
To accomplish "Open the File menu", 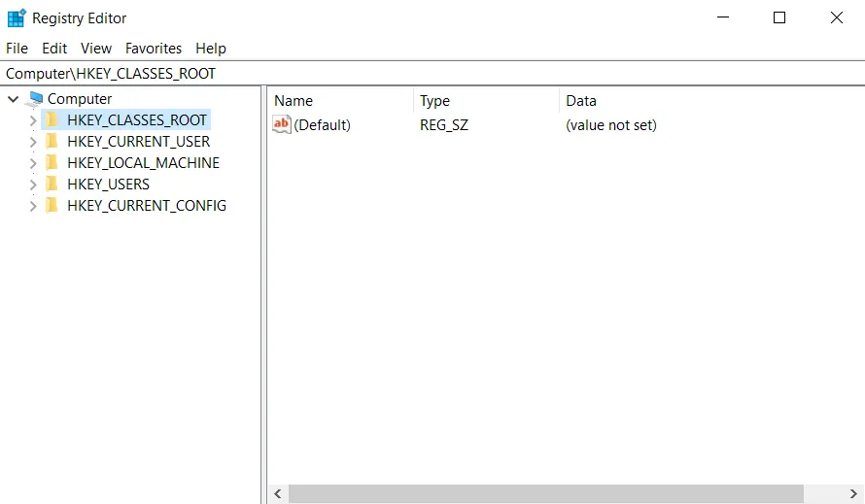I will [17, 49].
